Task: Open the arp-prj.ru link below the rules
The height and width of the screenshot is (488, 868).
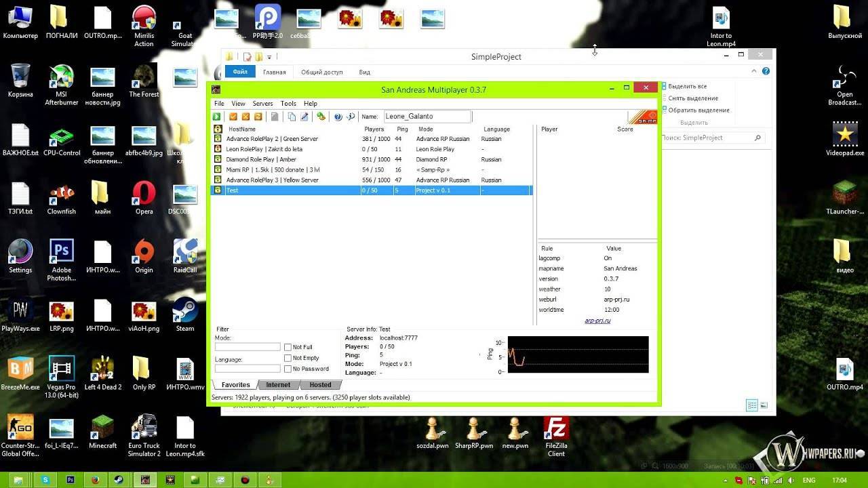Action: pyautogui.click(x=597, y=321)
